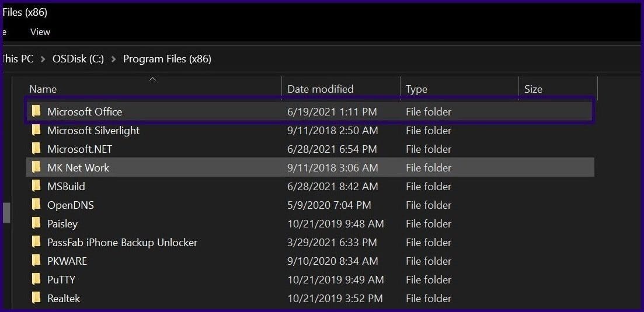The image size is (644, 312).
Task: Select the MK Net Work folder row
Action: point(310,168)
